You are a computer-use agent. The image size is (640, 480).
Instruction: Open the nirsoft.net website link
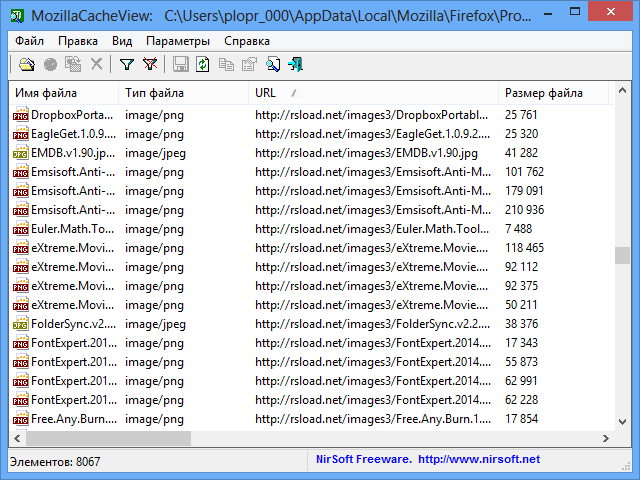478,459
